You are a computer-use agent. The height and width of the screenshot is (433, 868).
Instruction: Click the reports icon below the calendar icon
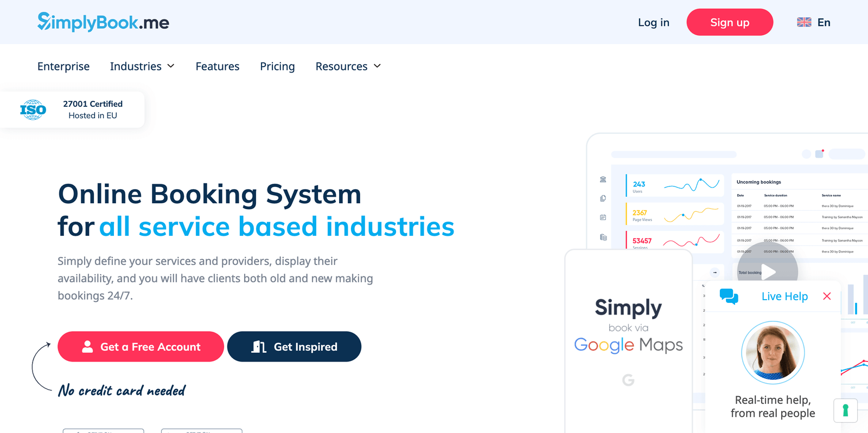tap(603, 237)
